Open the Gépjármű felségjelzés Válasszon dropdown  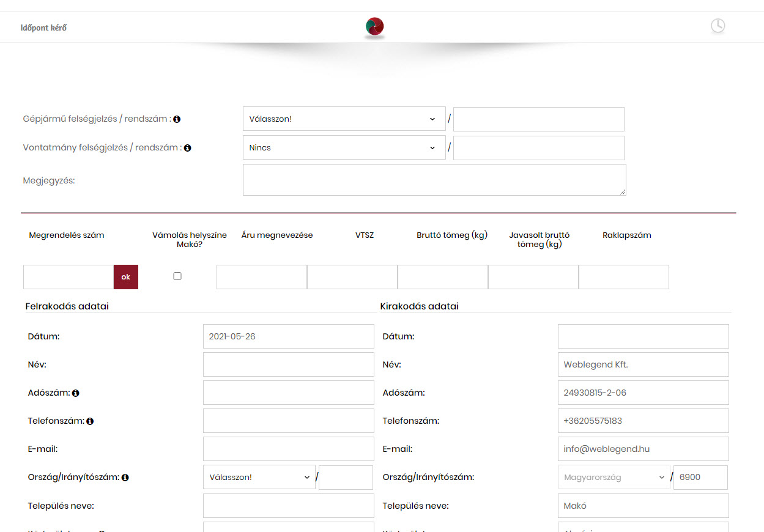(344, 119)
